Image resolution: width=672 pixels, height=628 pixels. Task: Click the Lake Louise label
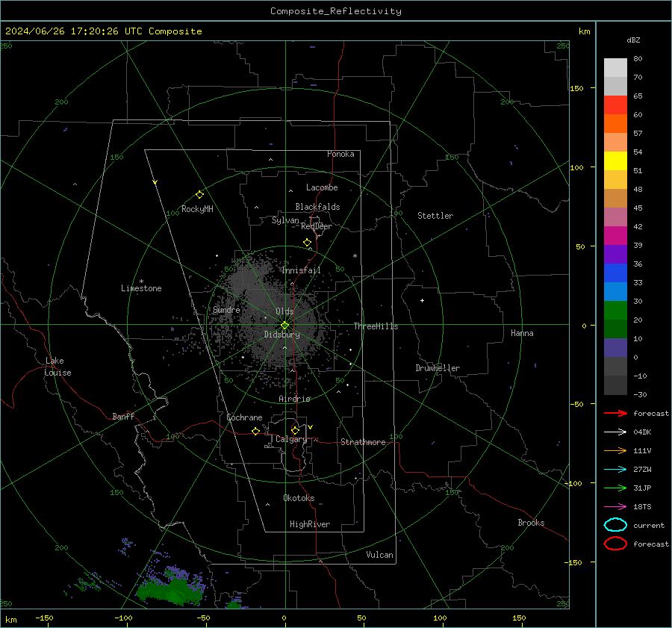coord(57,367)
